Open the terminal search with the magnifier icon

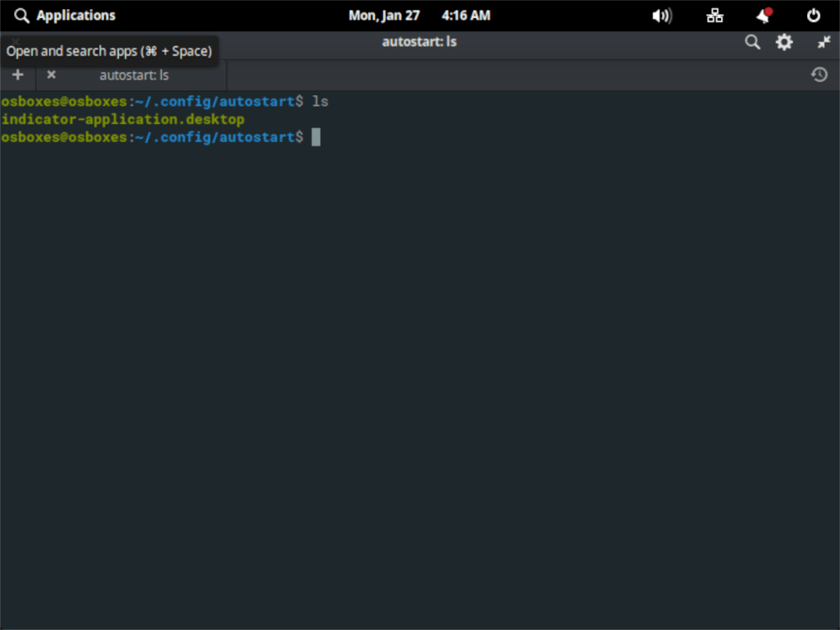point(752,42)
